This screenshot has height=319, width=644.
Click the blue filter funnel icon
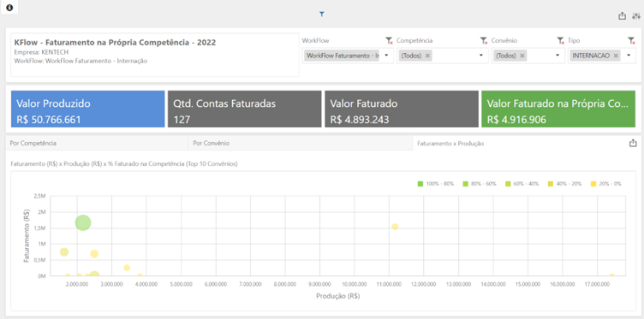point(322,15)
